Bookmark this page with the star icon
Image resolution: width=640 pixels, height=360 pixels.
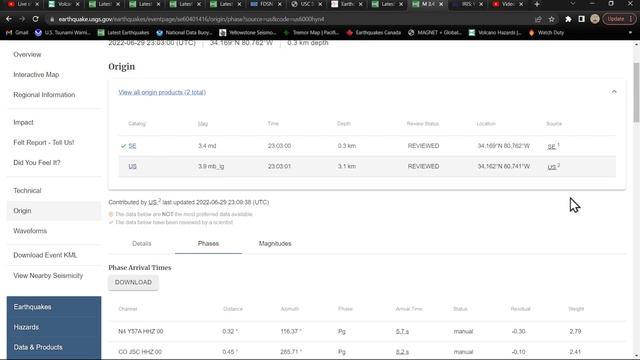click(551, 19)
